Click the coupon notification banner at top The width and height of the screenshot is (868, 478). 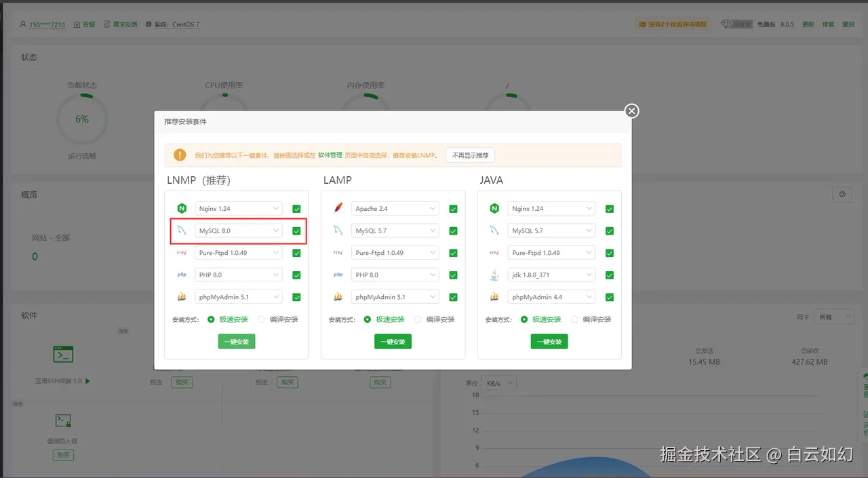tap(673, 24)
